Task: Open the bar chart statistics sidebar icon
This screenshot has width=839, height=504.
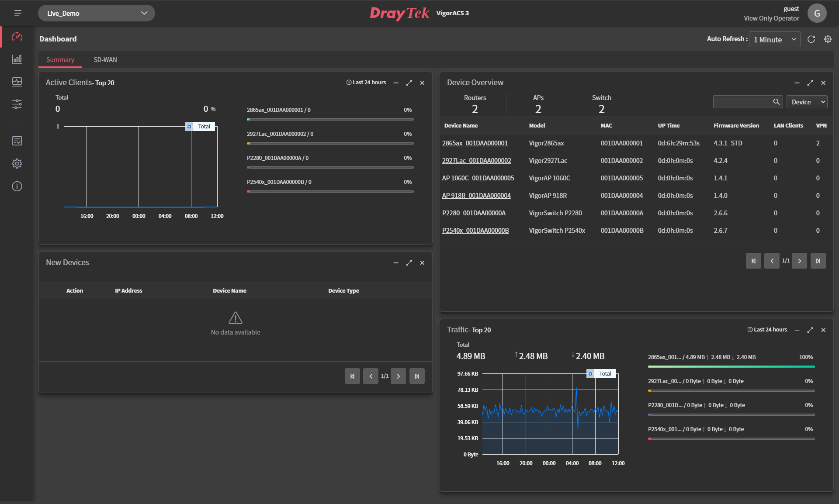Action: [x=17, y=59]
